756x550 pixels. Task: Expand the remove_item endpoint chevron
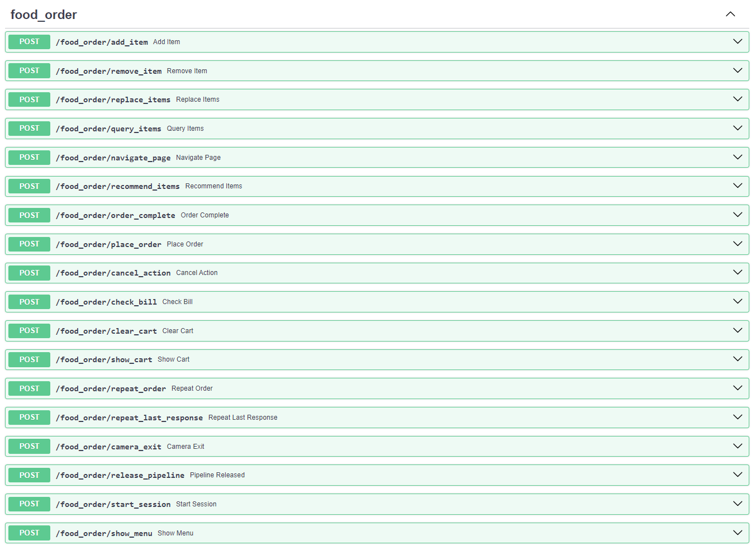(738, 70)
